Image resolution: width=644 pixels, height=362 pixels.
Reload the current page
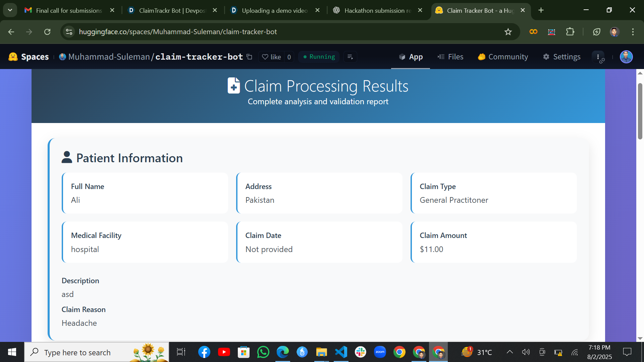[47, 32]
